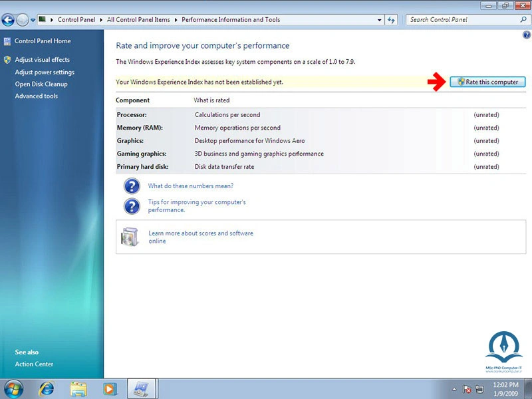The image size is (532, 399).
Task: Click the question icon beside What do these numbers mean
Action: (132, 186)
